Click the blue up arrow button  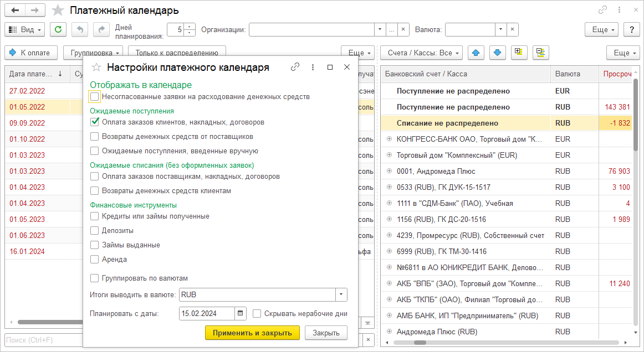point(476,53)
